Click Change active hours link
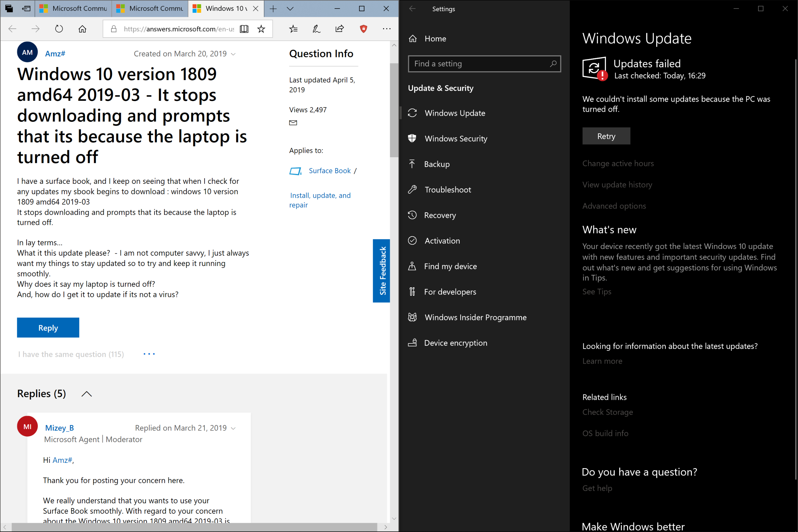Viewport: 798px width, 532px height. click(618, 163)
